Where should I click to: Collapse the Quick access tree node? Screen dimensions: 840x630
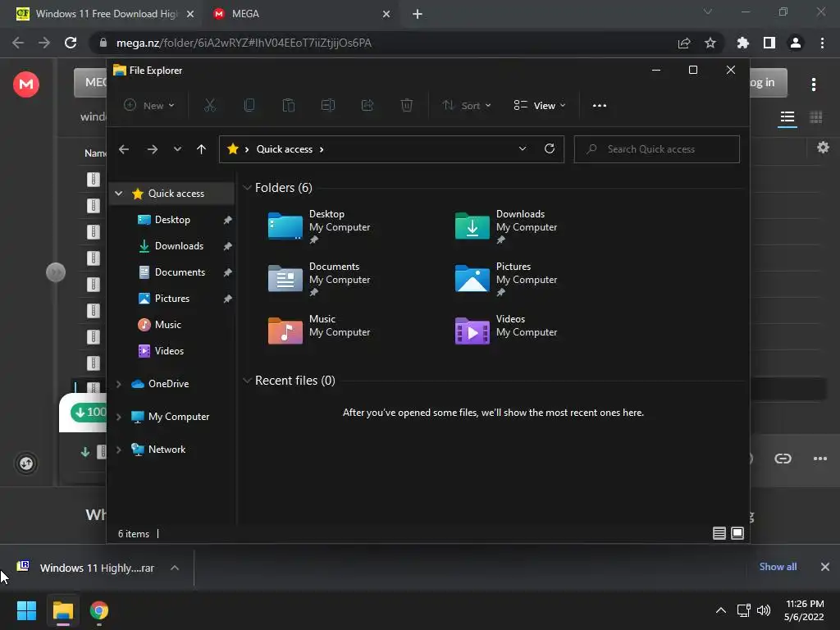tap(119, 194)
